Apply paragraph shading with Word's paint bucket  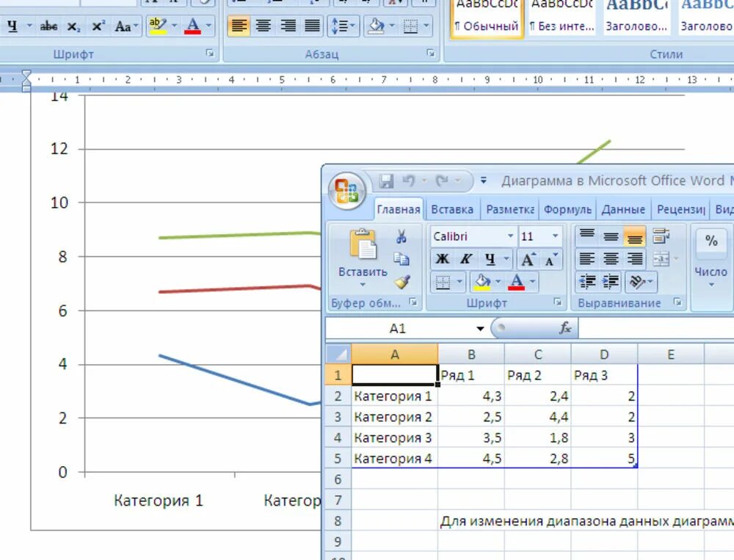pos(376,26)
